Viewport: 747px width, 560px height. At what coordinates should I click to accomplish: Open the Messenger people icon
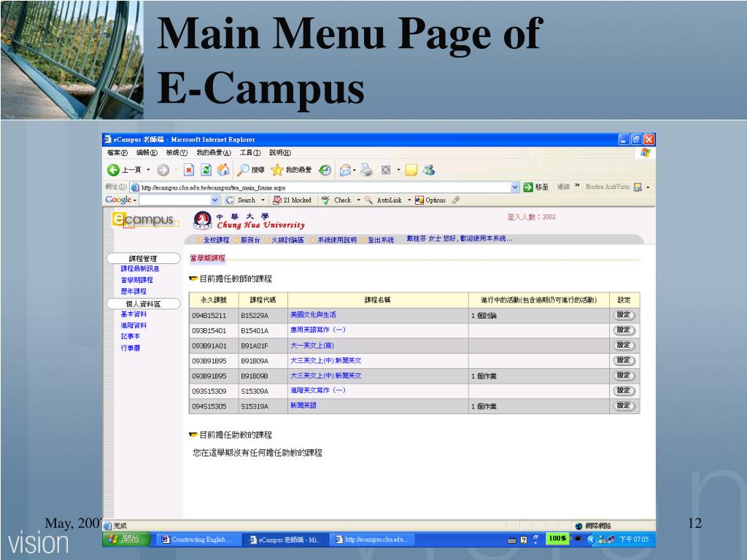(429, 170)
